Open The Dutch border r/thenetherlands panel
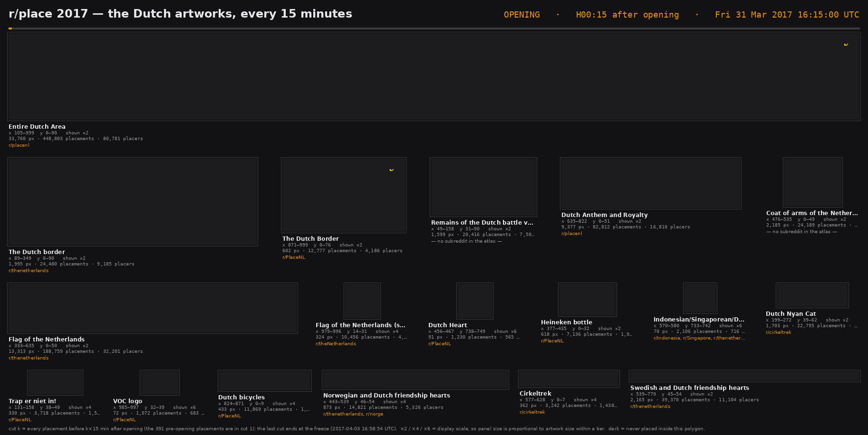 133,202
